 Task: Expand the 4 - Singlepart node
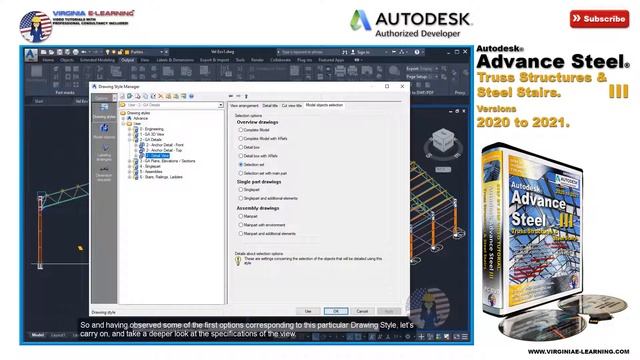click(130, 167)
